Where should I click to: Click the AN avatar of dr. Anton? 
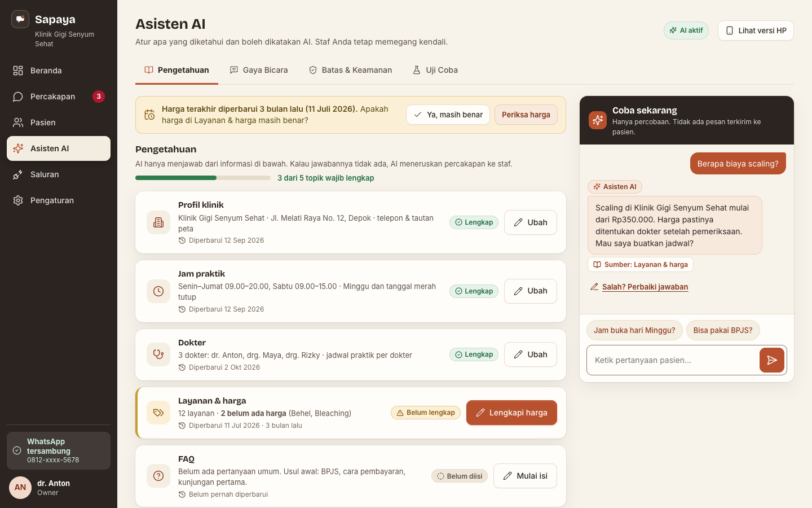tap(20, 488)
